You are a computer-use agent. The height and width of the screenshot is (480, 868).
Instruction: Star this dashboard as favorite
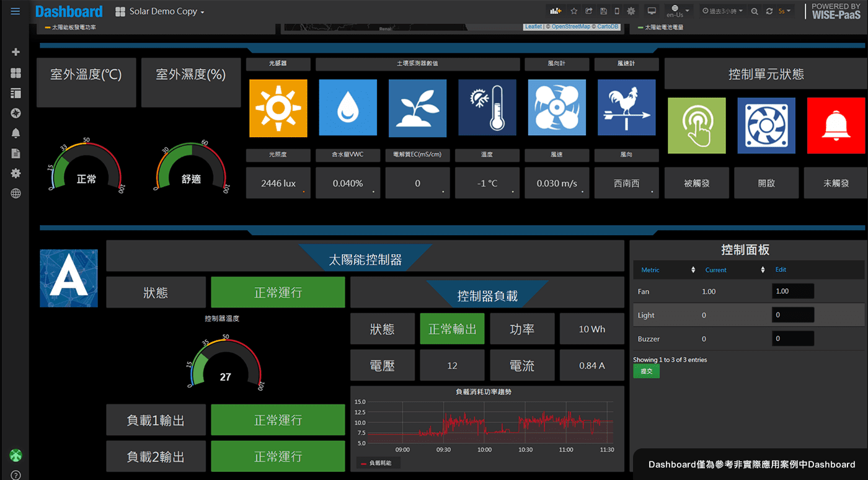point(574,11)
